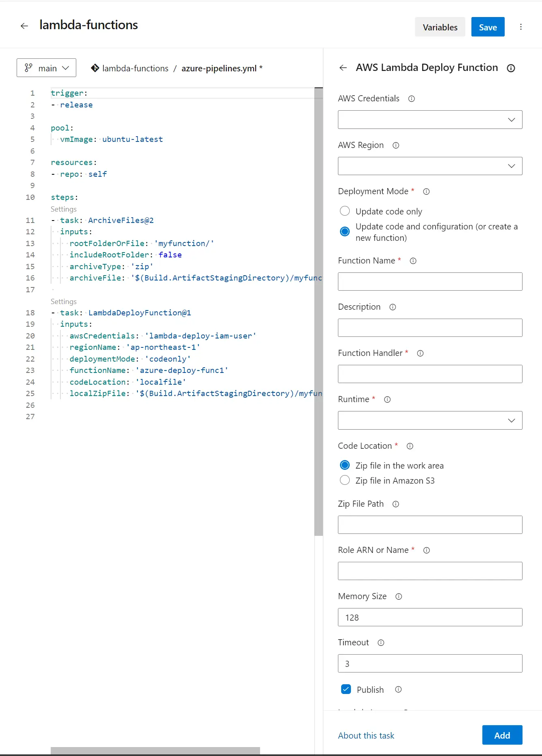
Task: Click 'LambdaDeployFunction@1' on line 18
Action: point(140,313)
